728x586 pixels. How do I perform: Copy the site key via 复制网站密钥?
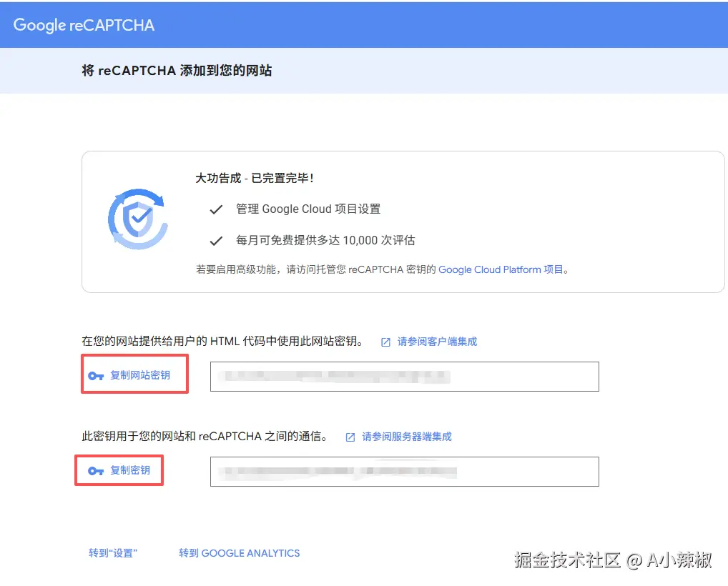(x=139, y=375)
